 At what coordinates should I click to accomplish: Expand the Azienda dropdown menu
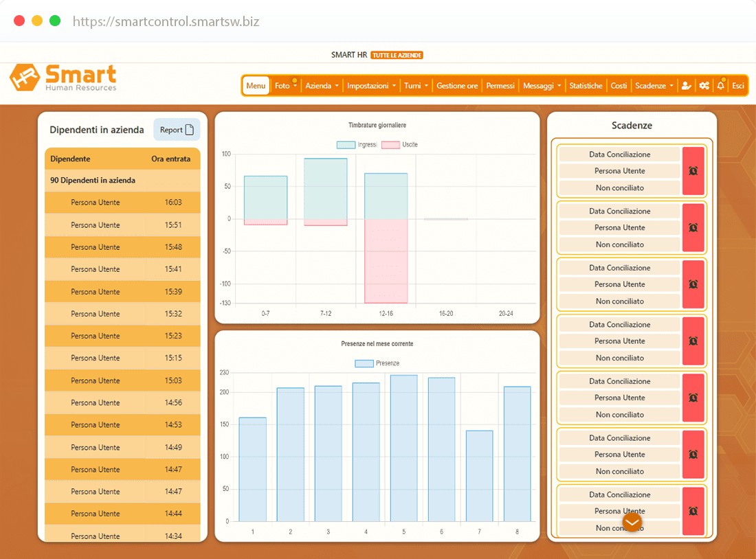pos(322,86)
